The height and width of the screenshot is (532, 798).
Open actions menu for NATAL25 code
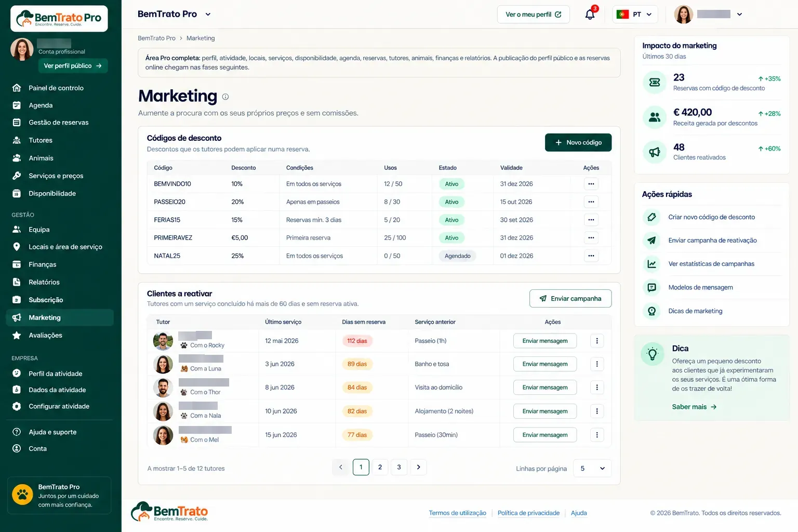[x=591, y=256]
